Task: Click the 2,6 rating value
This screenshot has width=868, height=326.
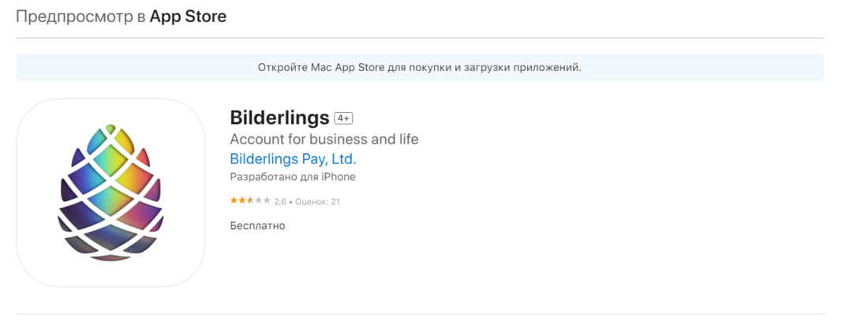Action: click(280, 202)
